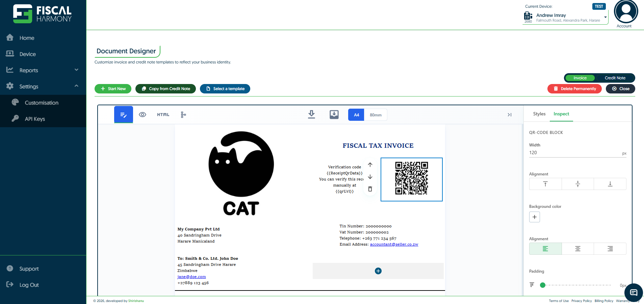
Task: Switch document type to Credit Note
Action: tap(615, 78)
